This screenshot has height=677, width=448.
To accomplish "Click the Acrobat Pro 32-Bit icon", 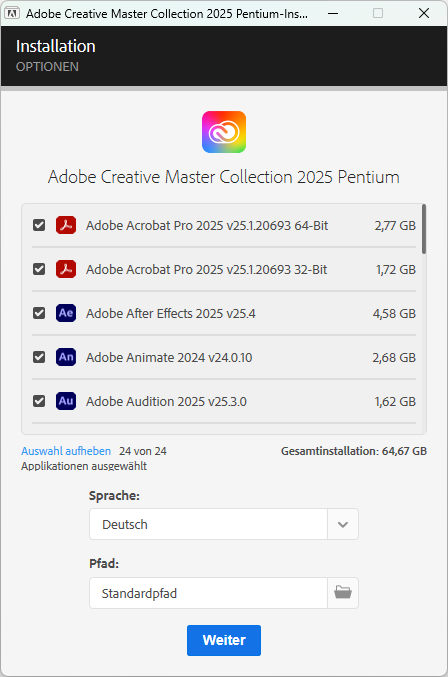I will point(66,269).
